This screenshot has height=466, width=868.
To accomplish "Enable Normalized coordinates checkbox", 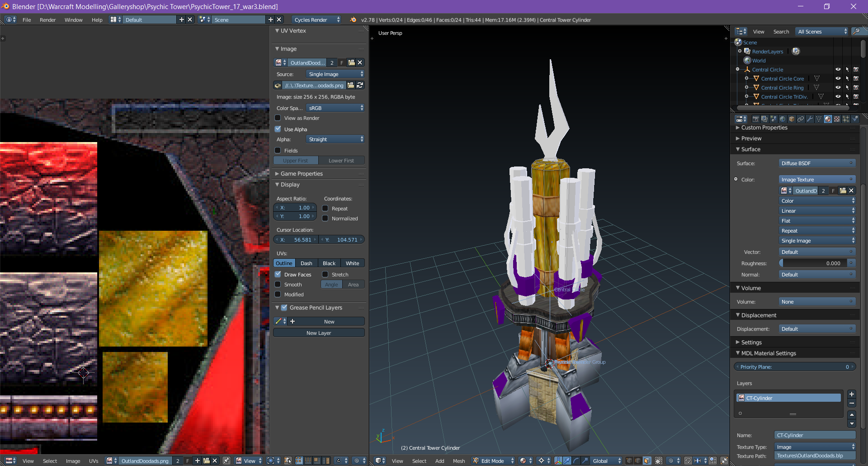I will coord(325,218).
